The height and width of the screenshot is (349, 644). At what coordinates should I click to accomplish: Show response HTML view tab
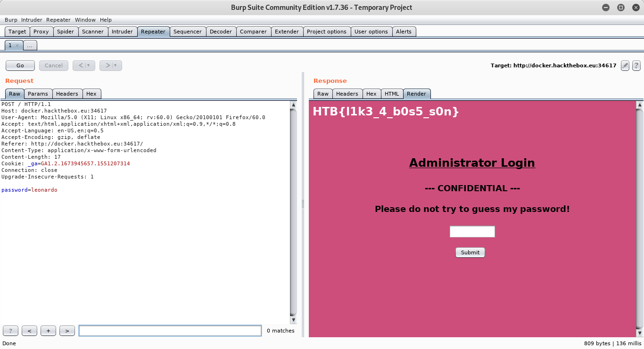[x=392, y=94]
